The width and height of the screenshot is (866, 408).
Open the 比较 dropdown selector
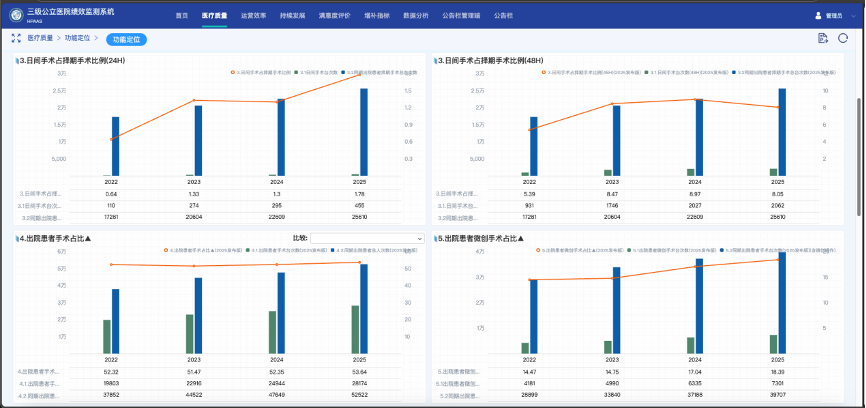click(367, 238)
